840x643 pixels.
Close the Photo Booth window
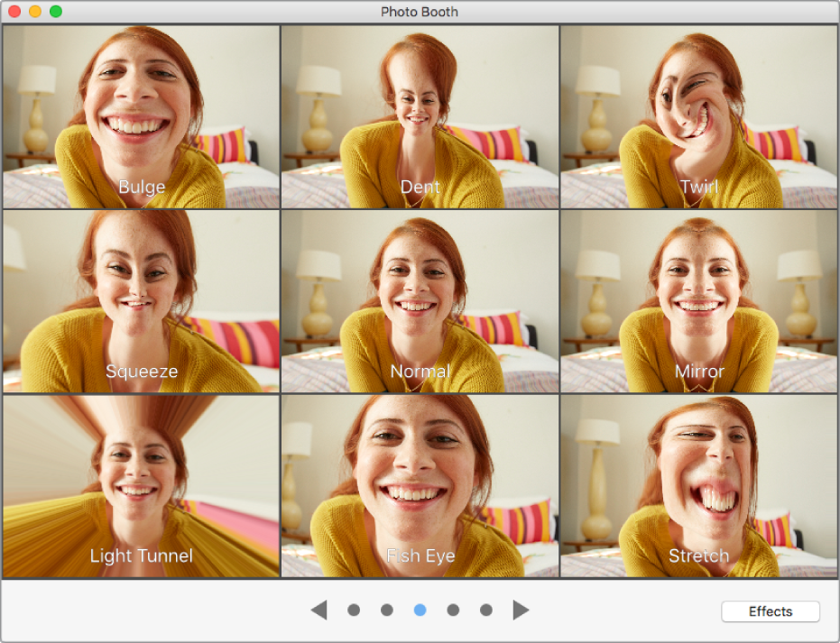[x=14, y=12]
